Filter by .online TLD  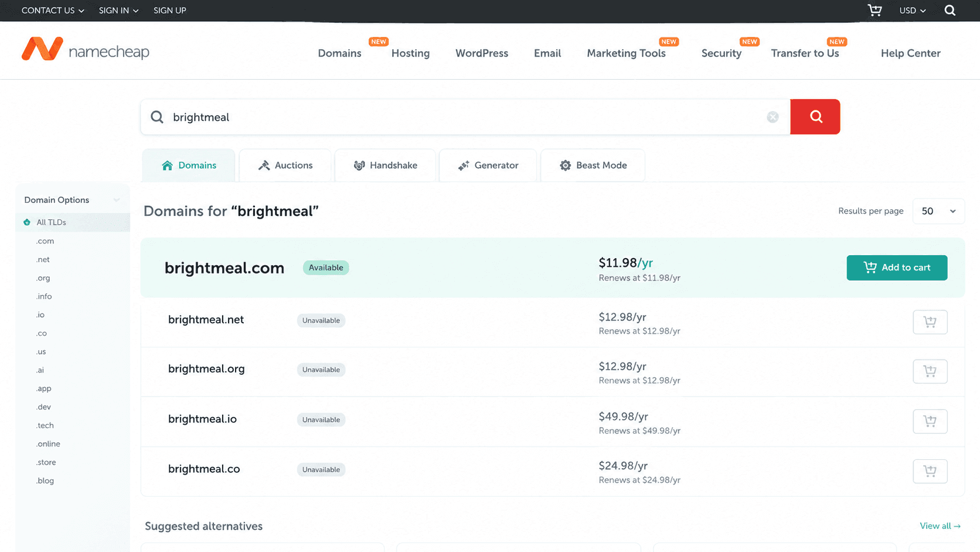48,444
